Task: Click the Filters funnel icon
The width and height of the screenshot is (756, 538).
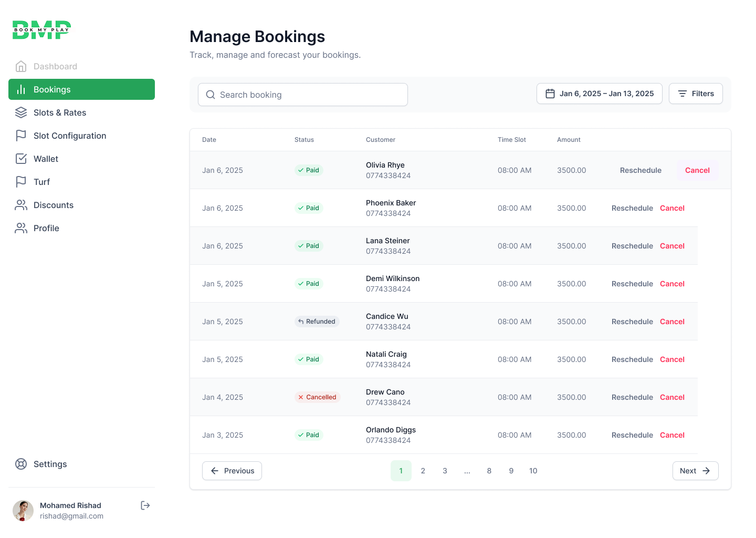Action: [682, 93]
